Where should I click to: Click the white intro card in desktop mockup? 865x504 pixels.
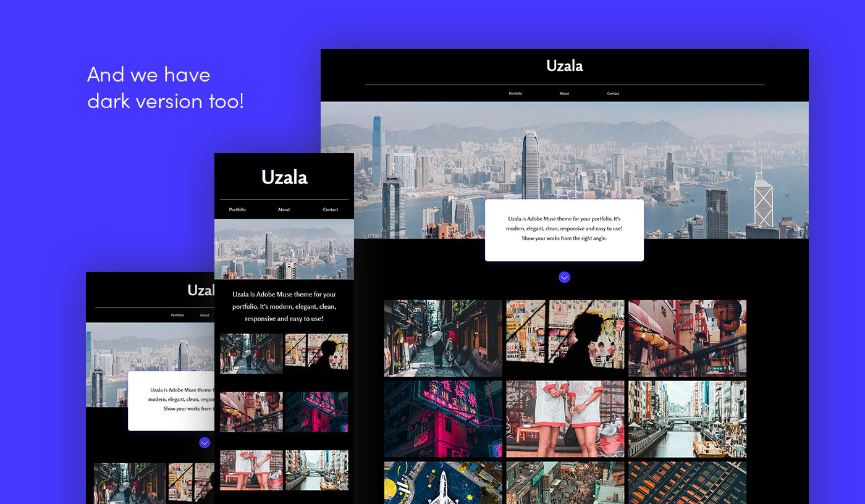564,230
